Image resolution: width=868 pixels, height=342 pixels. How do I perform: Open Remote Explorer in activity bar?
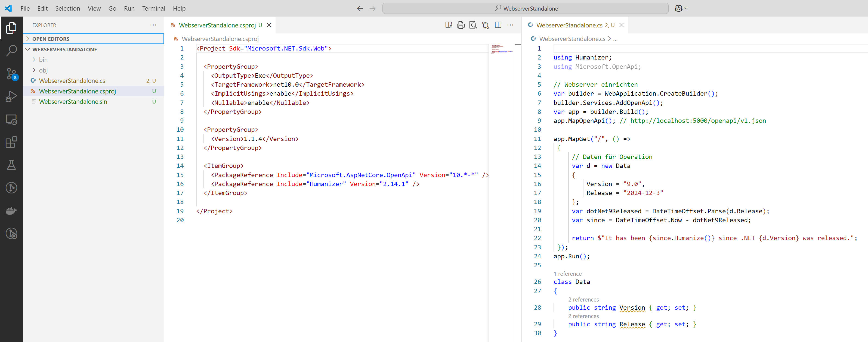click(x=11, y=120)
